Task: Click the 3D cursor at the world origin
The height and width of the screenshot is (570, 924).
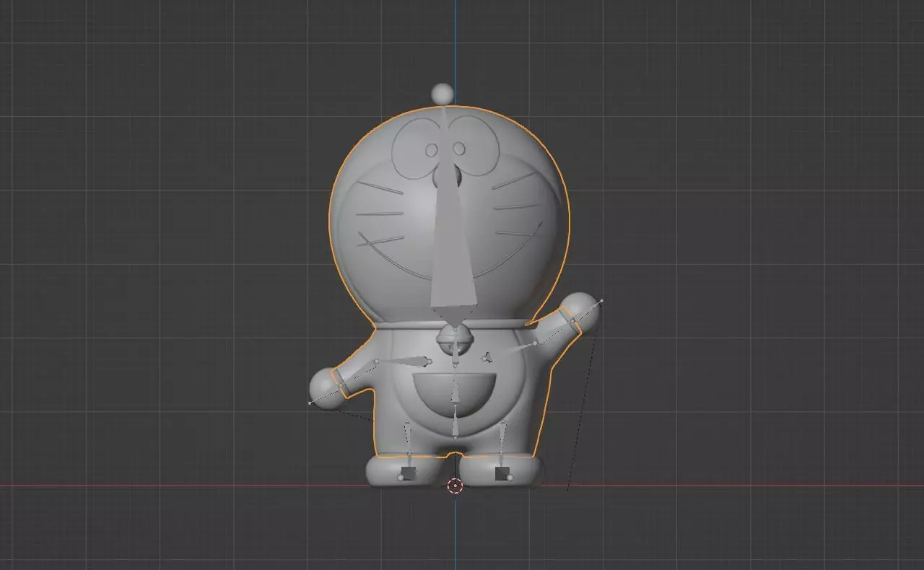Action: [x=455, y=486]
